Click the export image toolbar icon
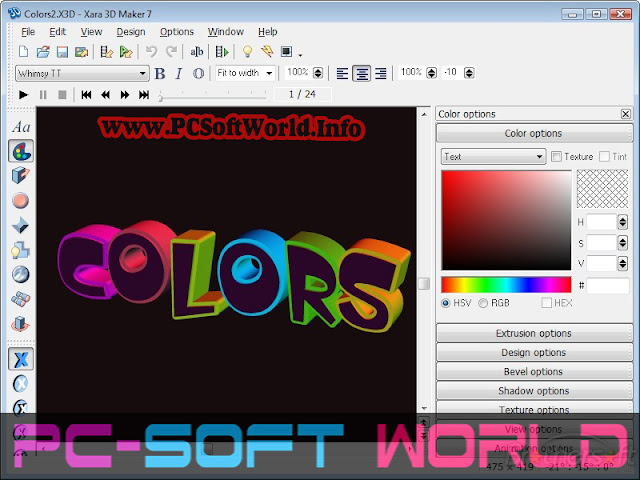640x480 pixels. tap(82, 52)
